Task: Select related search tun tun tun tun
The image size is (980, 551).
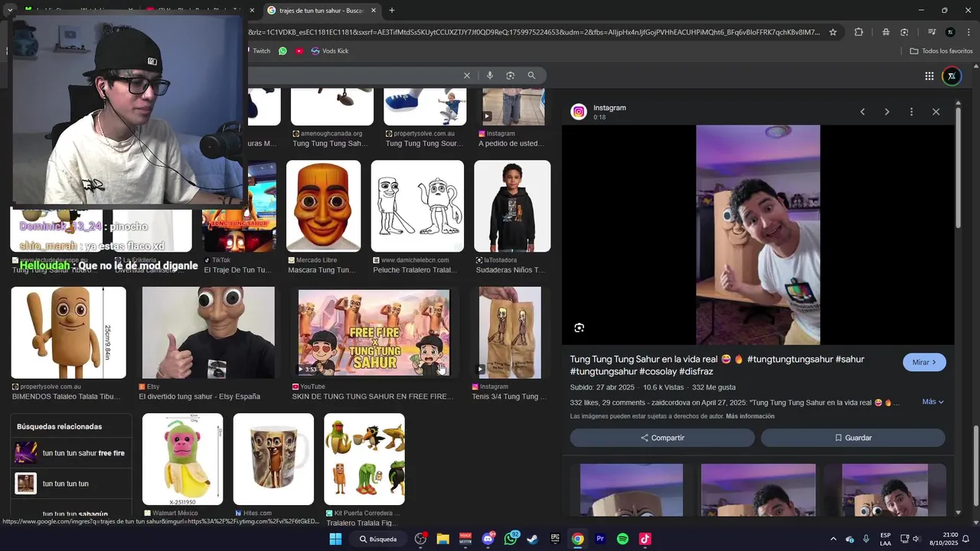Action: click(70, 484)
